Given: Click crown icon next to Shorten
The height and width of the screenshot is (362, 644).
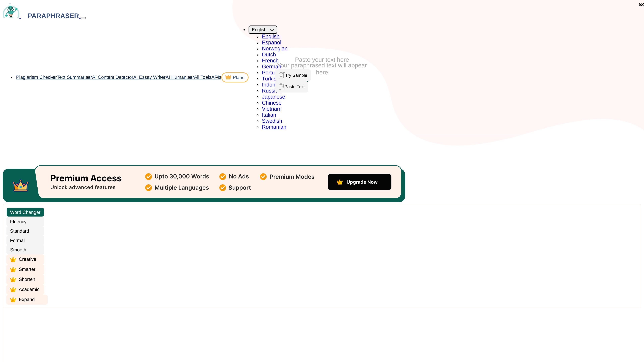Looking at the screenshot, I should pyautogui.click(x=13, y=280).
